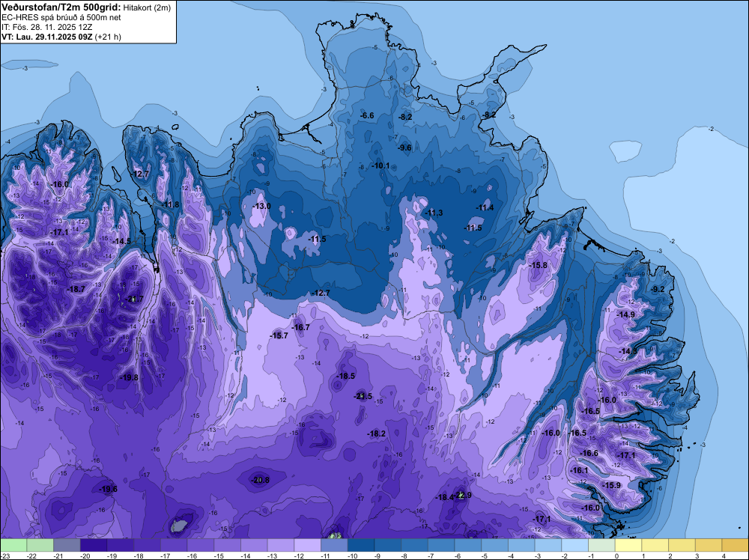Click the grey-blue legend swatch above -21
Viewport: 749px width, 560px height.
coord(67,545)
